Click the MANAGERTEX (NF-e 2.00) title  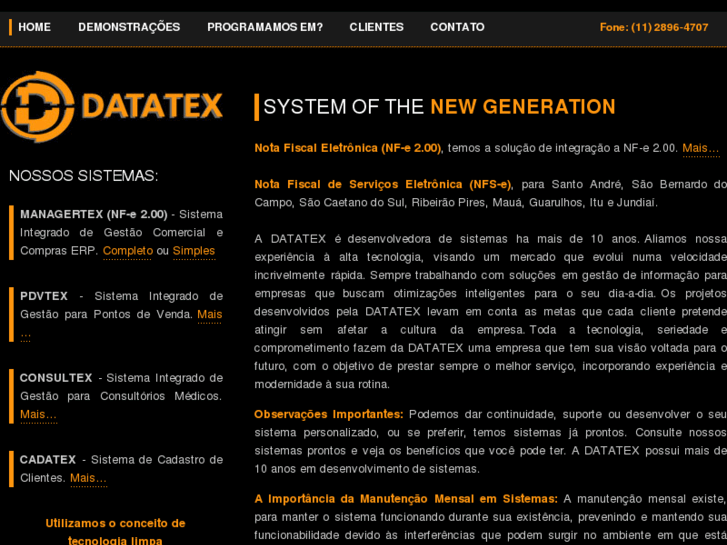(x=94, y=214)
